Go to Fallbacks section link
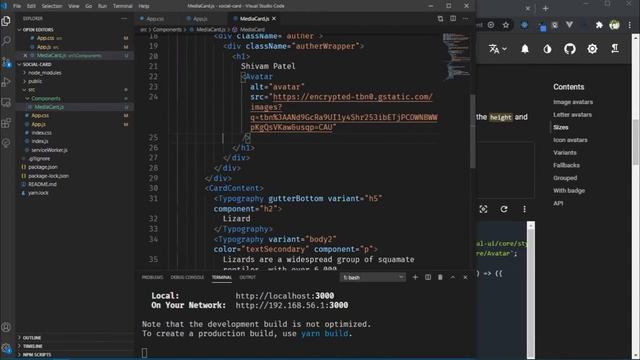The height and width of the screenshot is (360, 640). (x=566, y=165)
